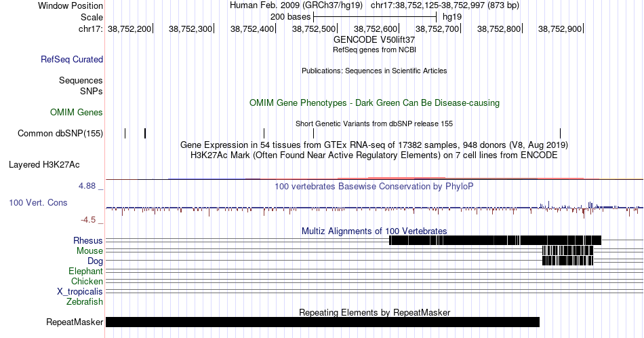Click the Short Genetic Variants from dbSNP title
Viewport: 644px width, 338px height.
pos(374,124)
